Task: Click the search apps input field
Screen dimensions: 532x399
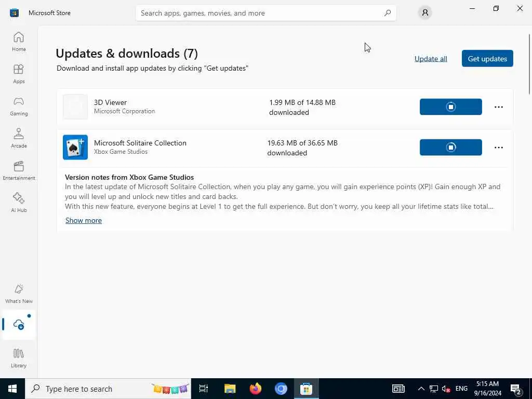Action: tap(265, 13)
